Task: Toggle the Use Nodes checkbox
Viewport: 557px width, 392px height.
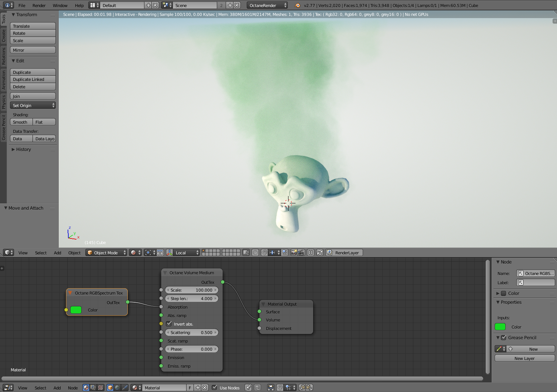Action: tap(214, 388)
